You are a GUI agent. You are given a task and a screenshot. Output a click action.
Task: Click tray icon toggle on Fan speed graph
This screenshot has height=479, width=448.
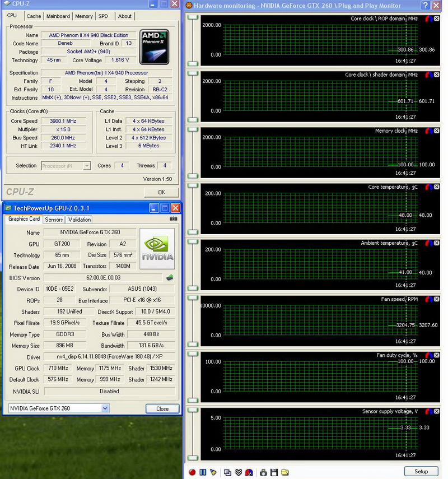pyautogui.click(x=429, y=299)
